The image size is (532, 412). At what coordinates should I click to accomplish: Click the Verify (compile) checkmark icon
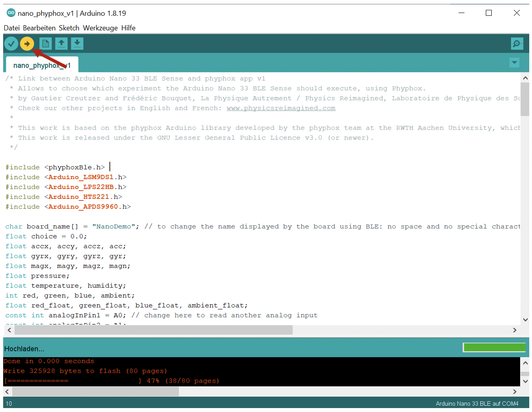click(11, 43)
